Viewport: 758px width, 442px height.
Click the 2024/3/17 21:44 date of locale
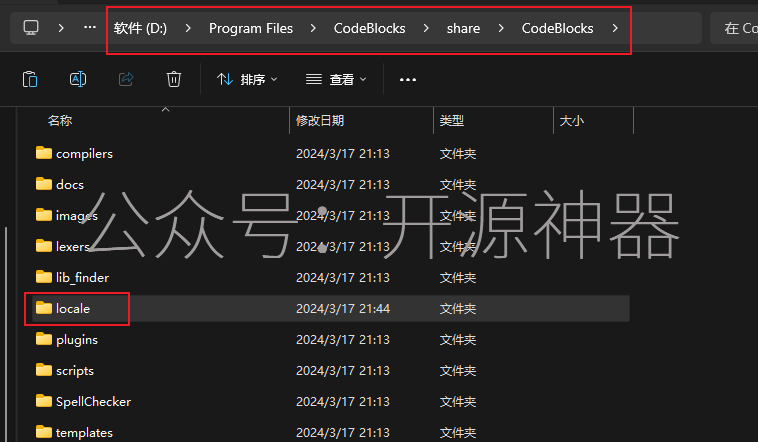coord(343,309)
